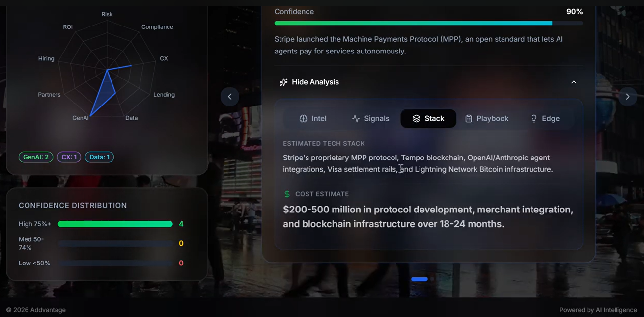Click the lightbulb icon on Edge tab
Screen dimensions: 644x317
click(x=534, y=119)
